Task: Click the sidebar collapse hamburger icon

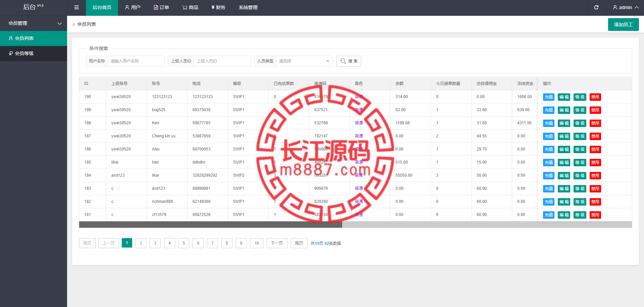Action: pos(76,7)
